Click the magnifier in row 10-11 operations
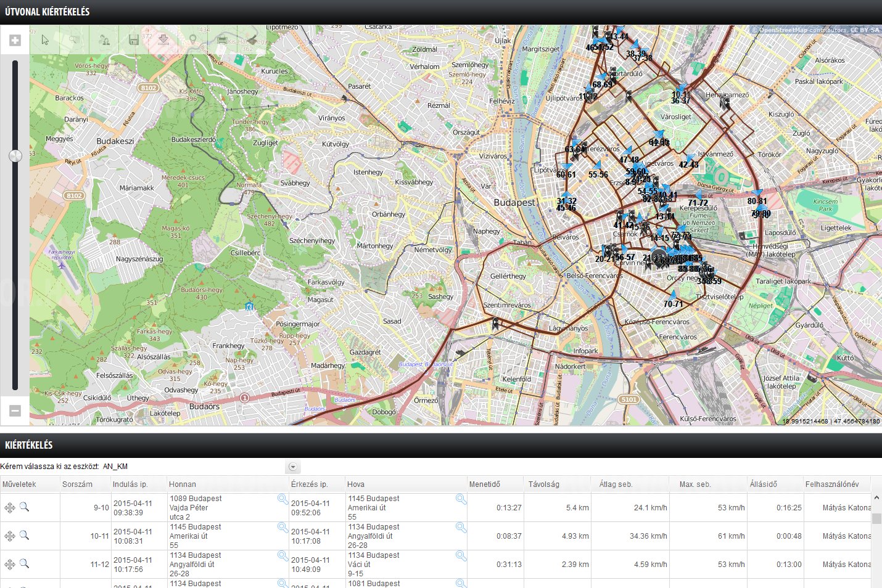882x588 pixels. click(24, 535)
